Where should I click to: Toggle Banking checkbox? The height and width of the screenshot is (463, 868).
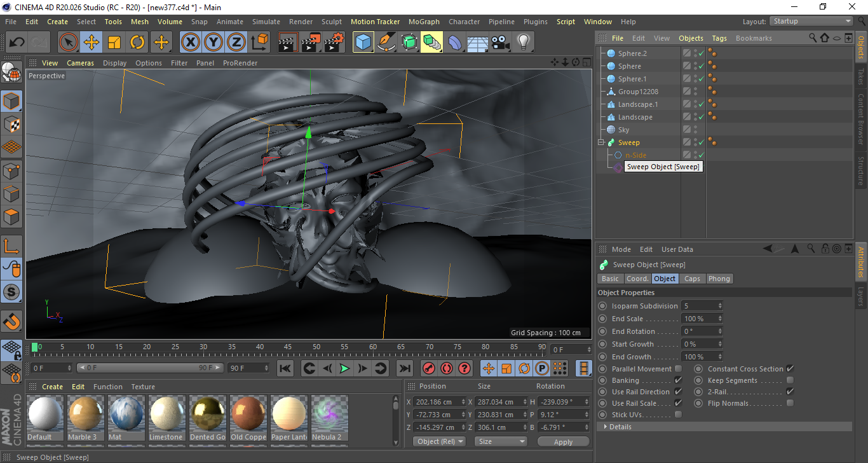(x=678, y=380)
